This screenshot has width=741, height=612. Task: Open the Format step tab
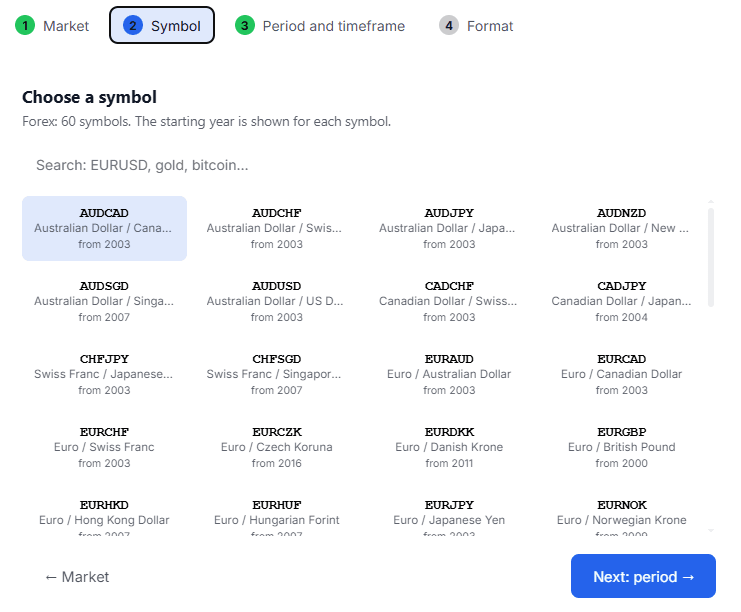click(476, 26)
